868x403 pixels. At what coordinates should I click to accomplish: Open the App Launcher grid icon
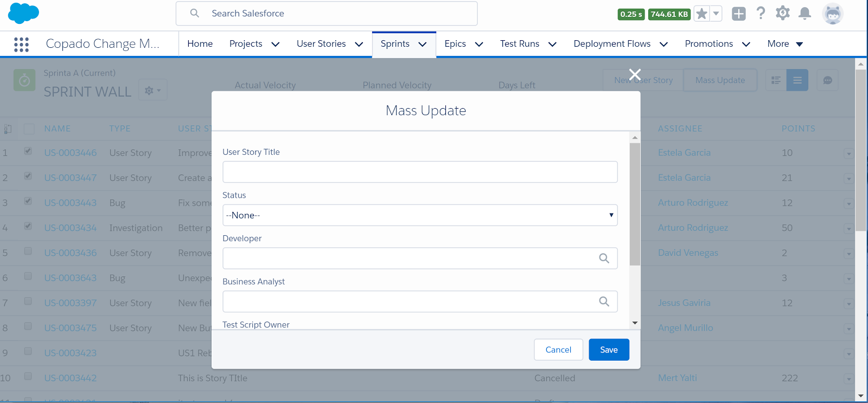coord(21,44)
